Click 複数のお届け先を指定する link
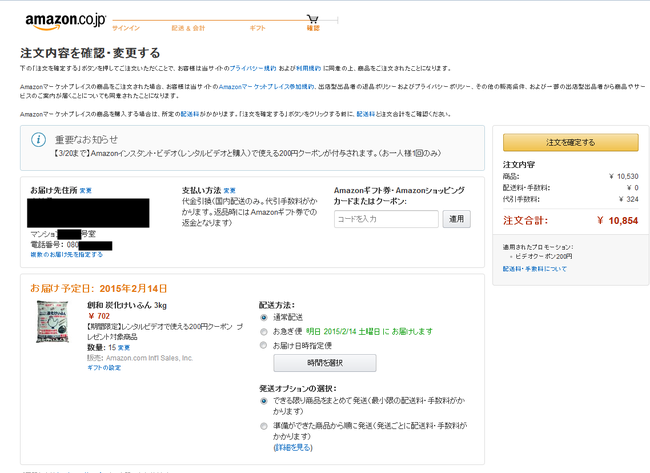 click(x=67, y=255)
